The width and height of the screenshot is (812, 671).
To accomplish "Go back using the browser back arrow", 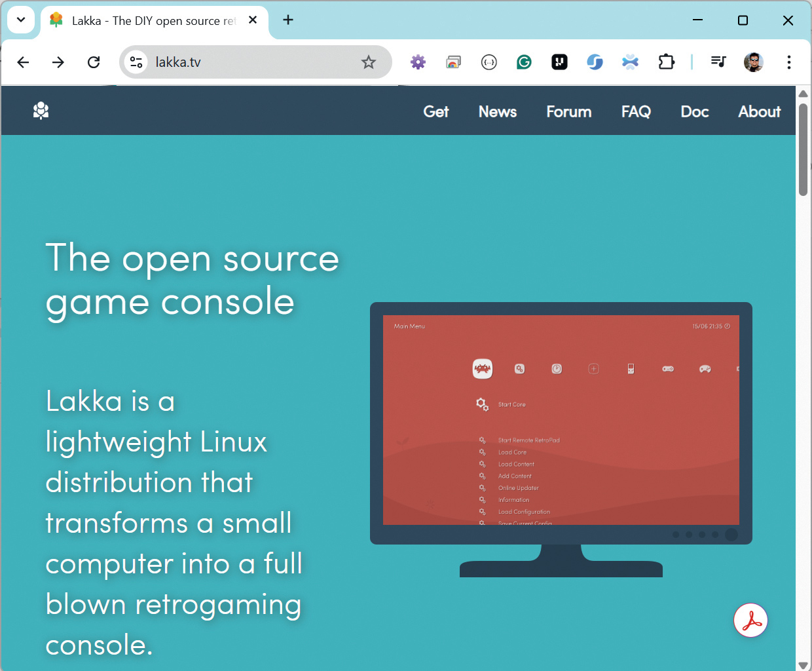I will 24,62.
